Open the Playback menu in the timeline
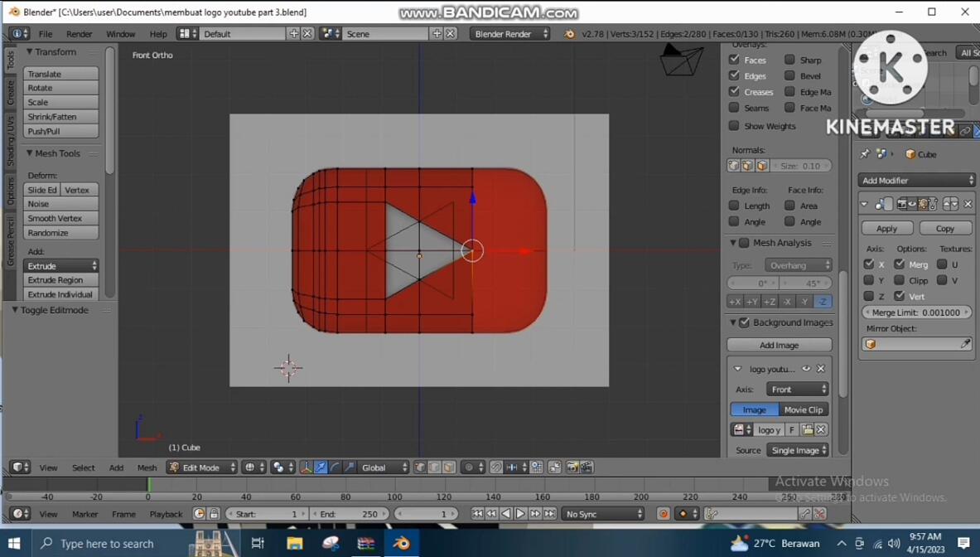Screen dimensions: 980x557 (x=166, y=513)
